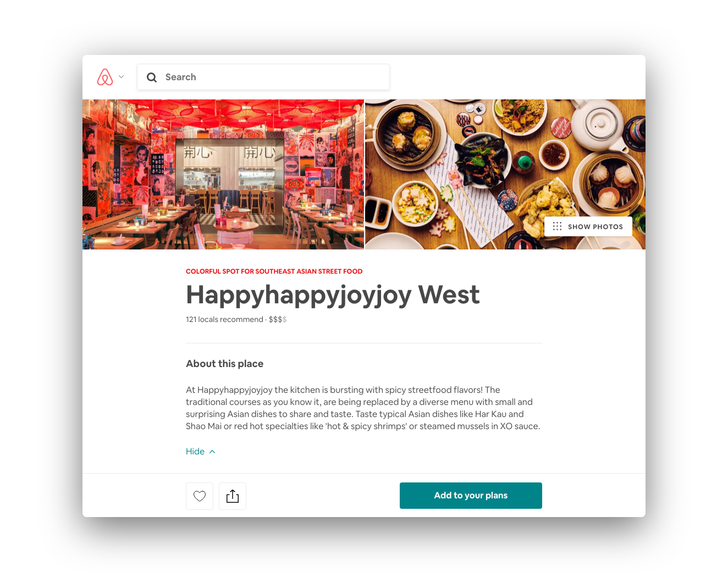This screenshot has width=728, height=572.
Task: Click the magnifying glass search icon
Action: click(152, 77)
